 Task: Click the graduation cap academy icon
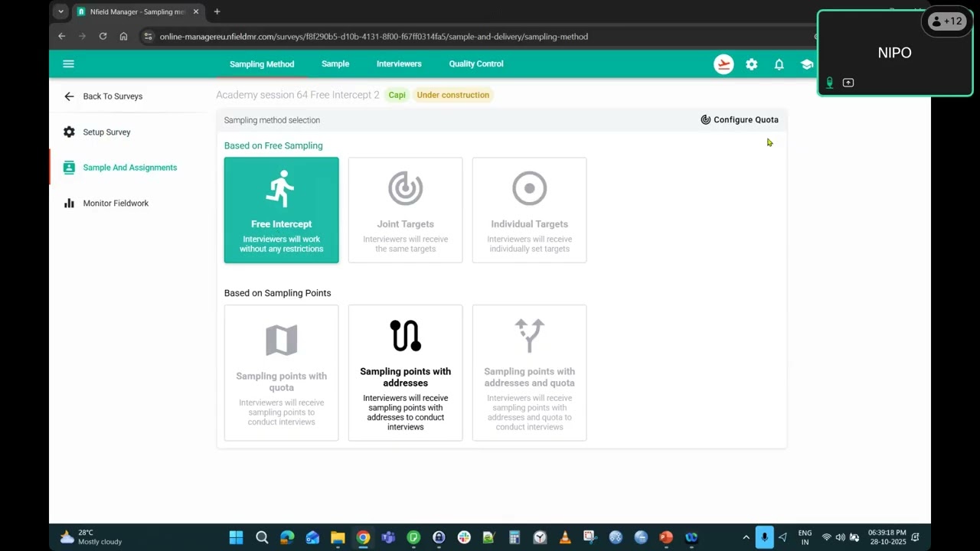coord(806,64)
